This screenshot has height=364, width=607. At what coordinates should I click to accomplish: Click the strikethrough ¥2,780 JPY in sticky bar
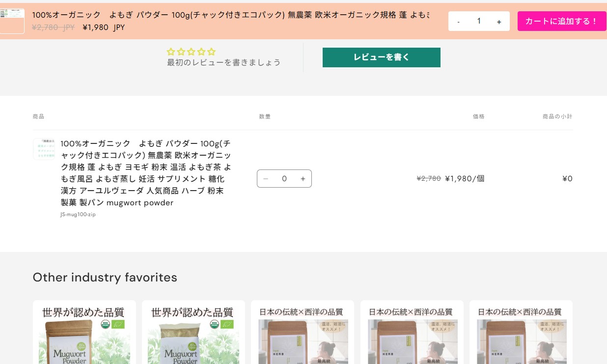pyautogui.click(x=53, y=28)
